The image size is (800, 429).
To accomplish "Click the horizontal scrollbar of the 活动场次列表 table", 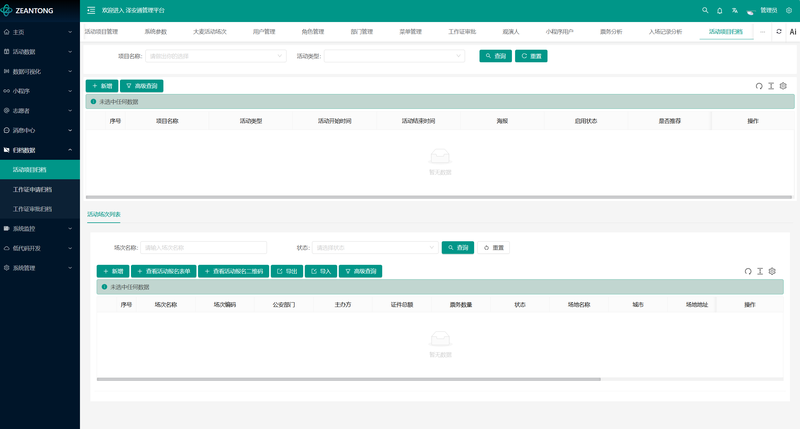I will (x=348, y=379).
